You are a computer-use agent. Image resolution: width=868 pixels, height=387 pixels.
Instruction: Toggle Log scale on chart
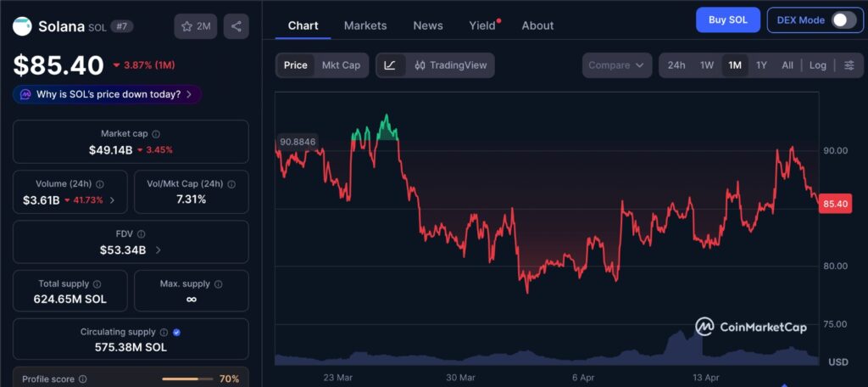click(x=818, y=65)
